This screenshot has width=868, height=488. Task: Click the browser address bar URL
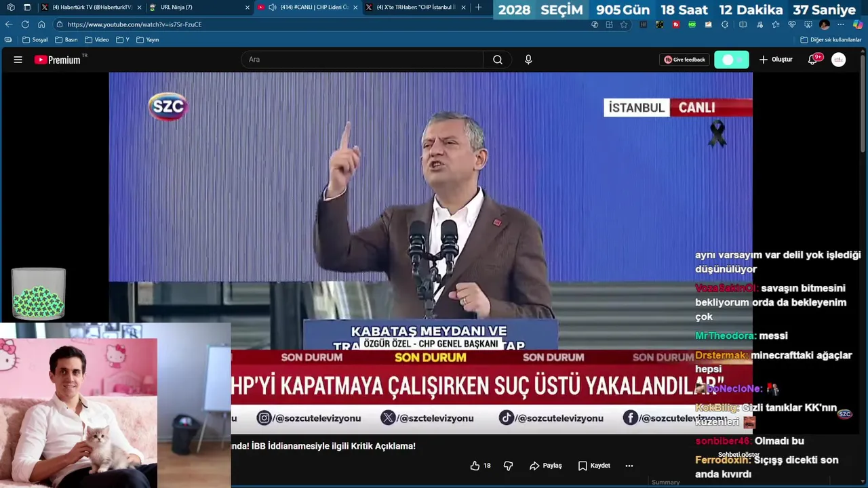(134, 24)
